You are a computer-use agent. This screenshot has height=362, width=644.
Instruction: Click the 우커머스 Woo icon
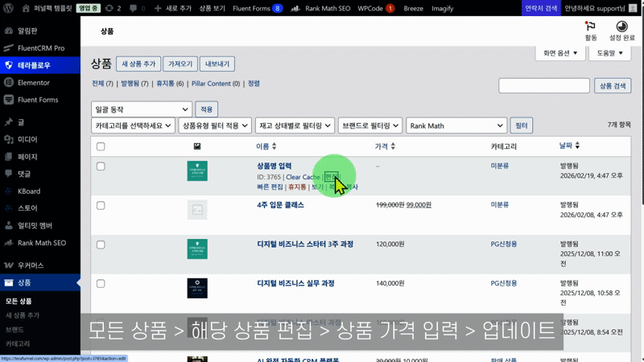(x=9, y=265)
